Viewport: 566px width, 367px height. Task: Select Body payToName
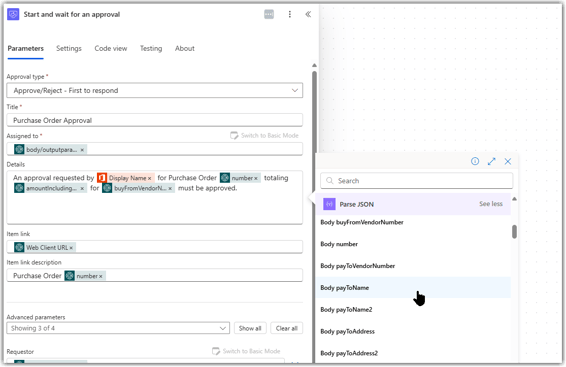point(413,288)
